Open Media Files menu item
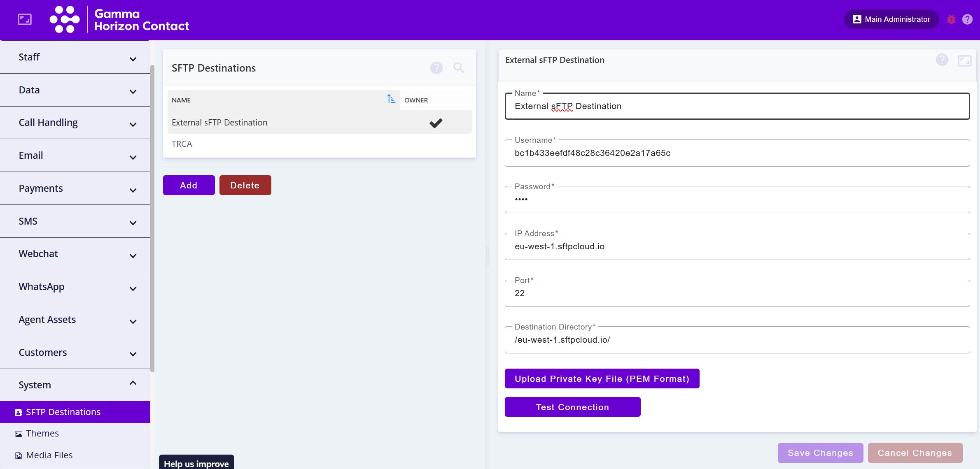Screen dimensions: 980x469 49,455
